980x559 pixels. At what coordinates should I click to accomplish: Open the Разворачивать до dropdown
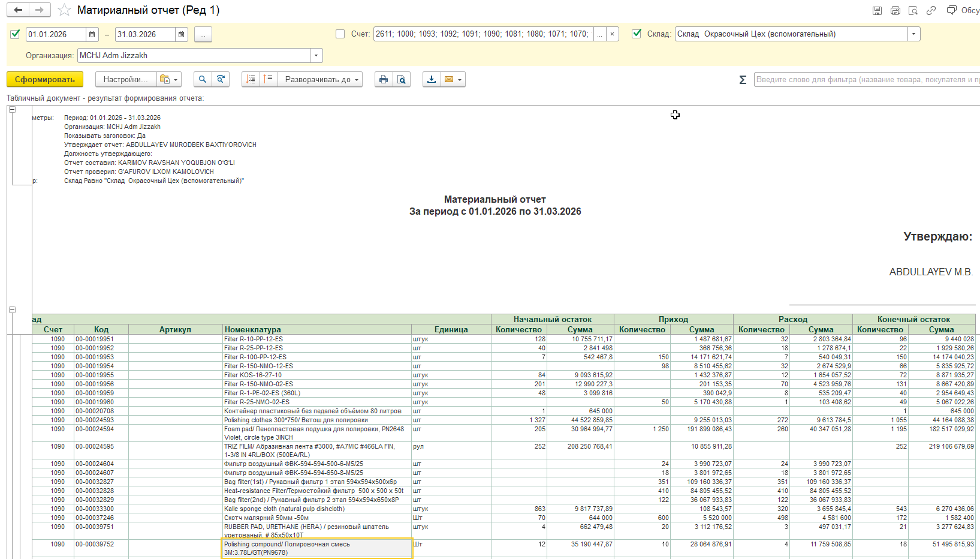tap(320, 79)
